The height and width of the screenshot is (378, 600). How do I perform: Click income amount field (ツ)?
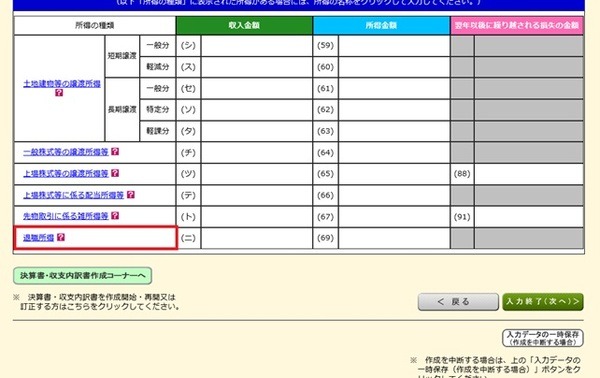coord(256,174)
